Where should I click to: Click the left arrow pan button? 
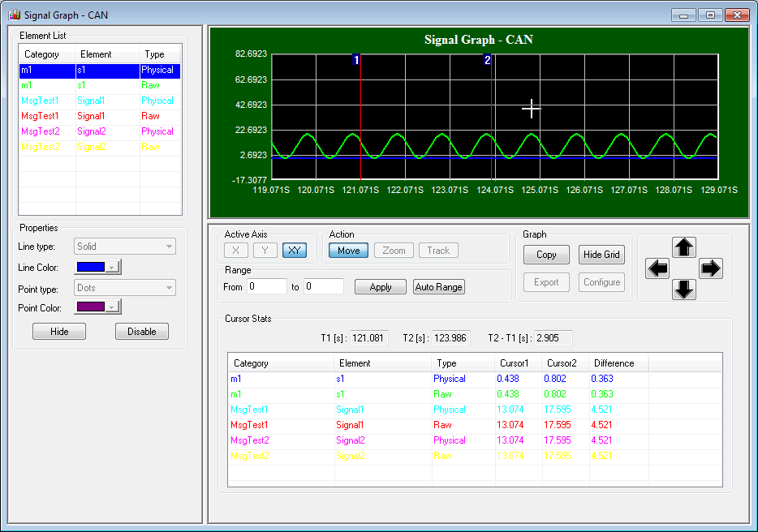point(657,268)
